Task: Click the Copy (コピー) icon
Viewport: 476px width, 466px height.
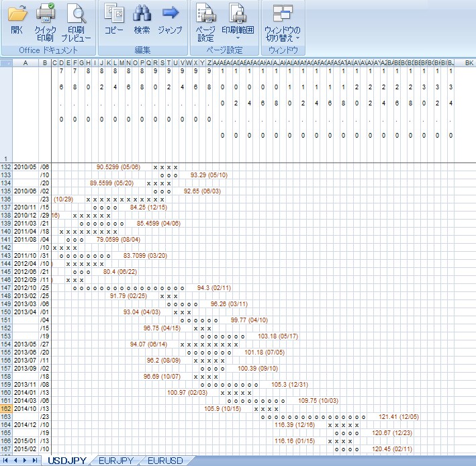Action: pos(114,13)
